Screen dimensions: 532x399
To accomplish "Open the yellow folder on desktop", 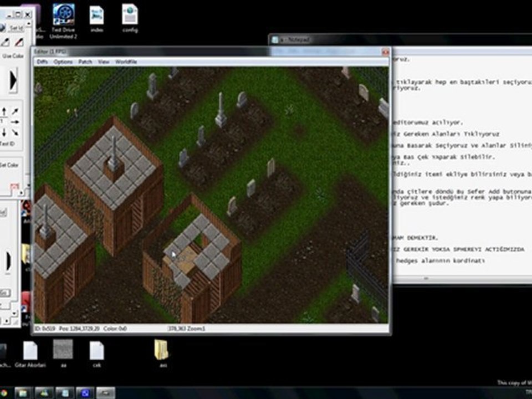I will coord(162,353).
